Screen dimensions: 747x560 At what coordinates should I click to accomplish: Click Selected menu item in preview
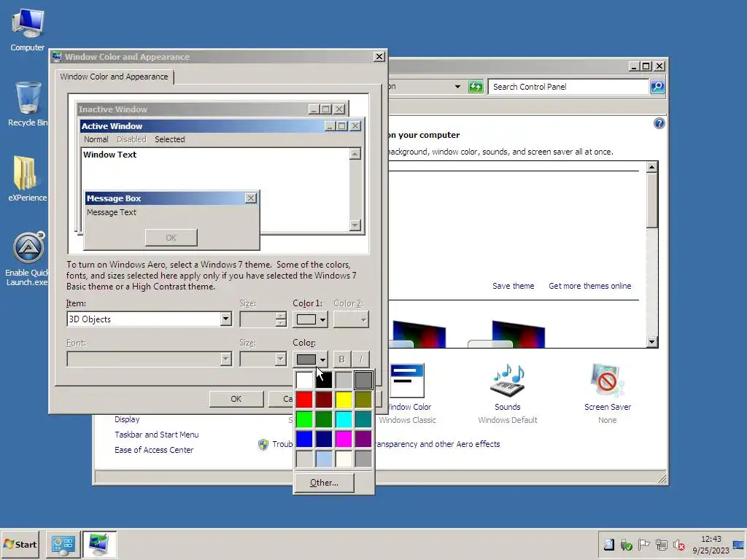[x=169, y=139]
